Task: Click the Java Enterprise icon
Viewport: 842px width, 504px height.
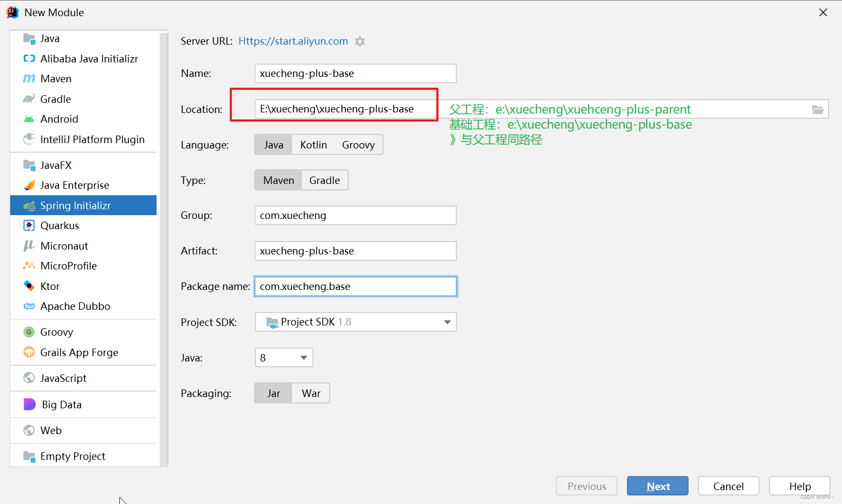Action: (x=29, y=185)
